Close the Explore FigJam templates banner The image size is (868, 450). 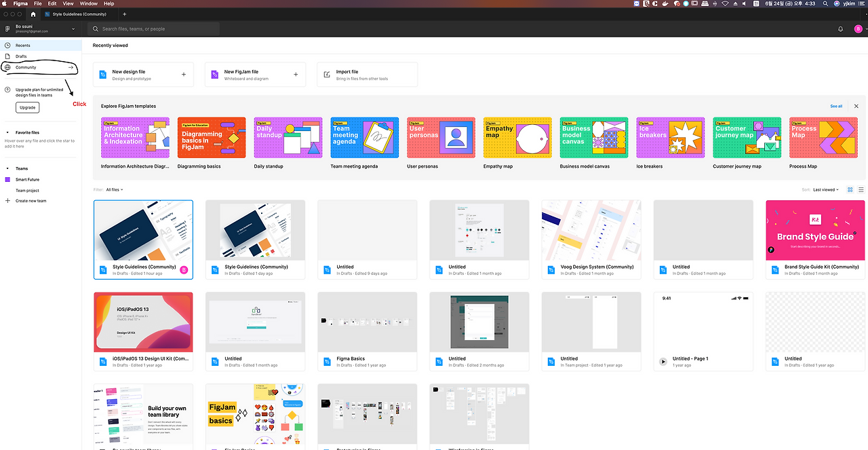[856, 106]
